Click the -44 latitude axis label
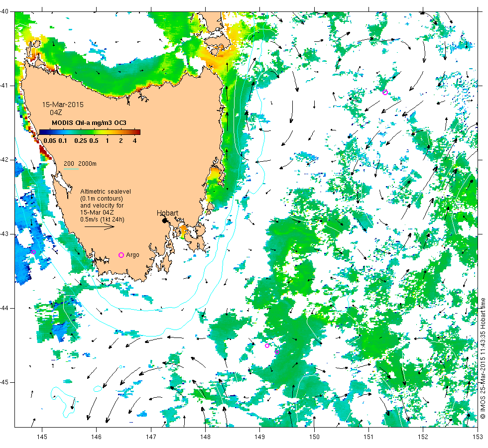This screenshot has width=488, height=448. click(x=4, y=308)
